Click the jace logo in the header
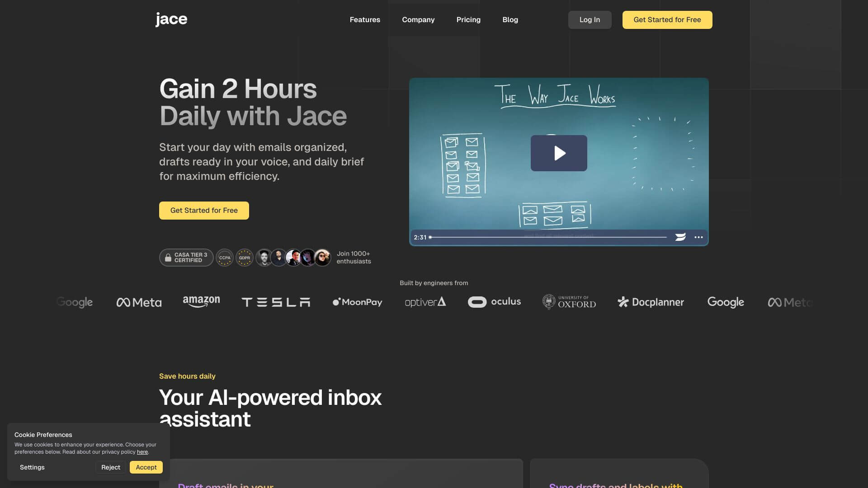The height and width of the screenshot is (488, 868). (171, 19)
